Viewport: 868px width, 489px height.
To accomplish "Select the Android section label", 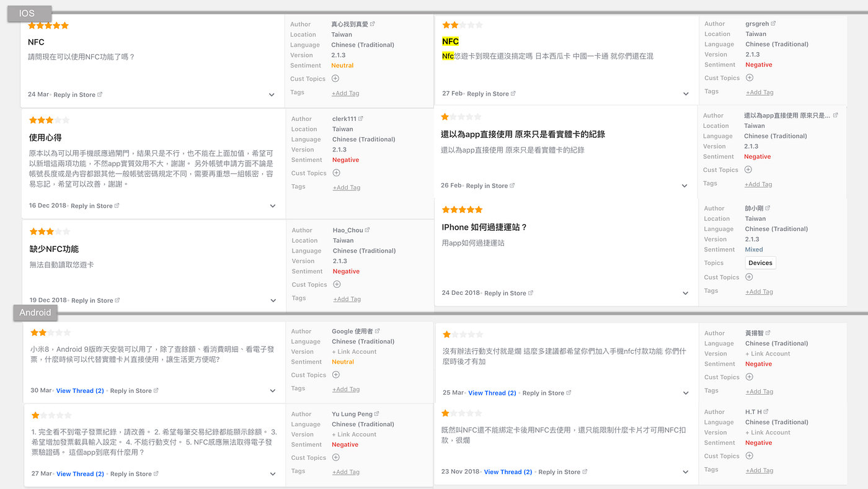I will 35,312.
